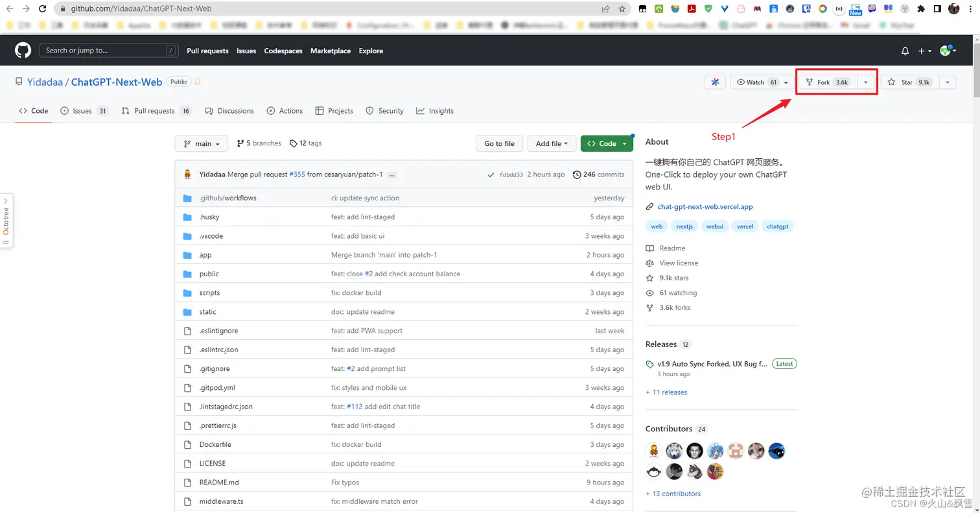Click the 5 branches link

coord(259,143)
